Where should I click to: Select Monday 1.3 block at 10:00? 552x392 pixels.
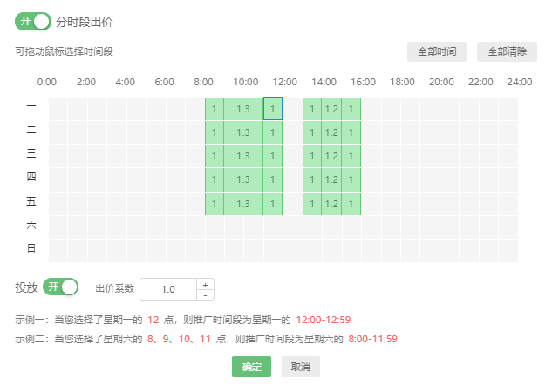(243, 109)
